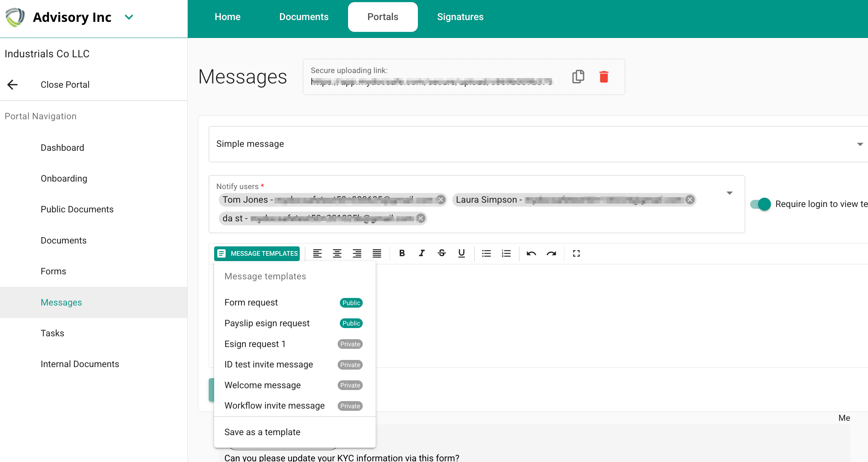Align the message text to center

point(337,253)
